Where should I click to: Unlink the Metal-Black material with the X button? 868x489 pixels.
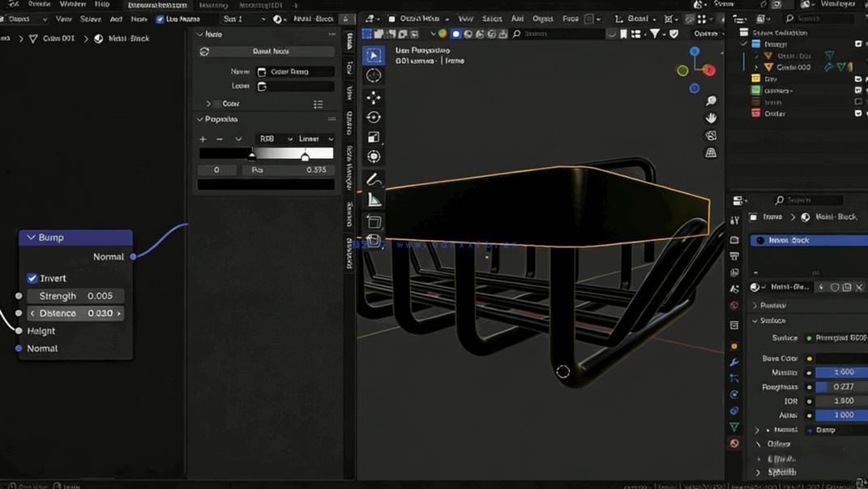point(858,287)
